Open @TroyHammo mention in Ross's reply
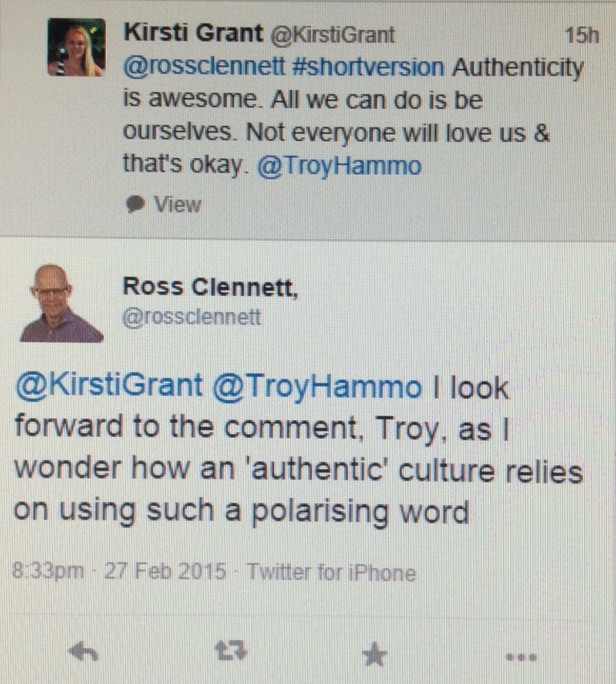 pyautogui.click(x=316, y=387)
